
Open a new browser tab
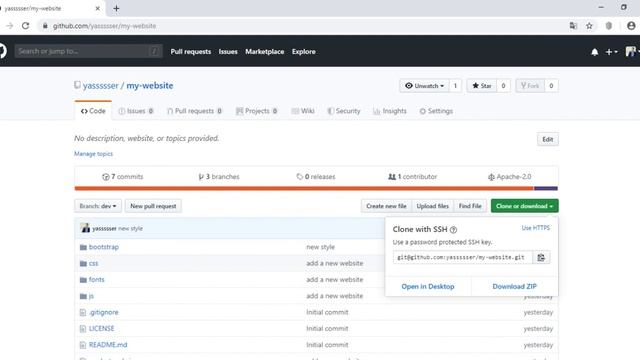[x=116, y=8]
